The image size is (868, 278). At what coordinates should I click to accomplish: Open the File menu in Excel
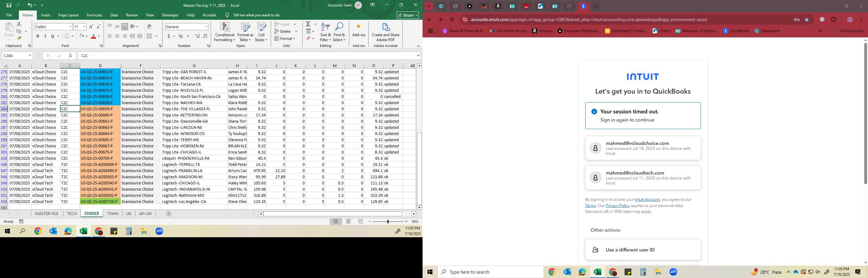click(9, 15)
